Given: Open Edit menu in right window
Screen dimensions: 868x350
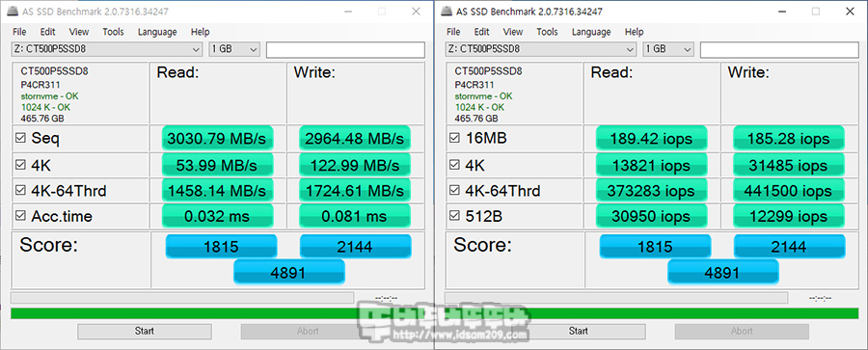Looking at the screenshot, I should (x=481, y=32).
